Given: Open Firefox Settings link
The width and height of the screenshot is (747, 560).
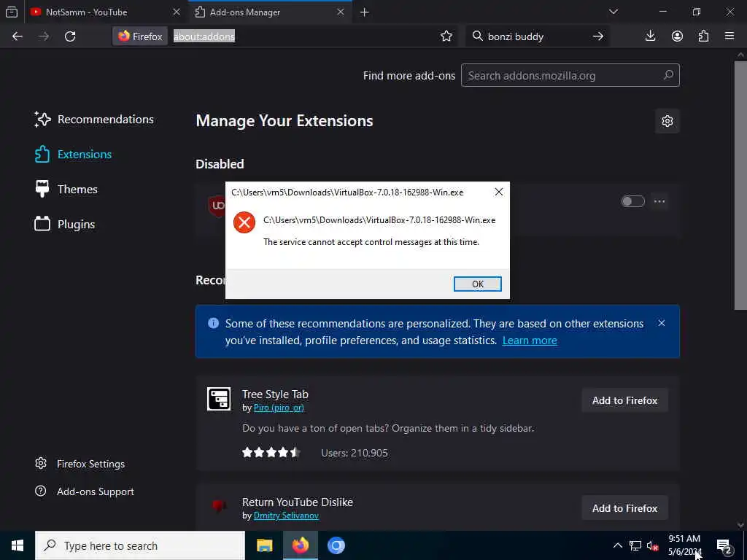Looking at the screenshot, I should [x=80, y=464].
